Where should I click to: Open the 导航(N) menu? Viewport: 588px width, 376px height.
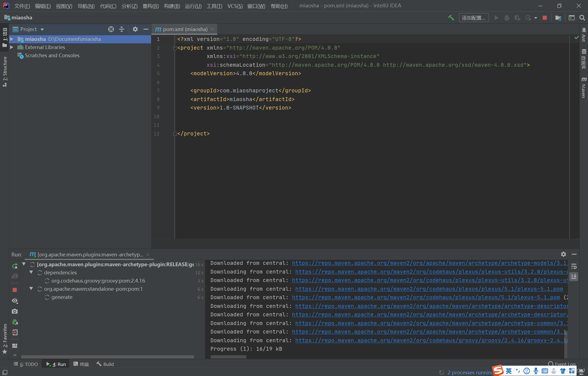tap(86, 6)
